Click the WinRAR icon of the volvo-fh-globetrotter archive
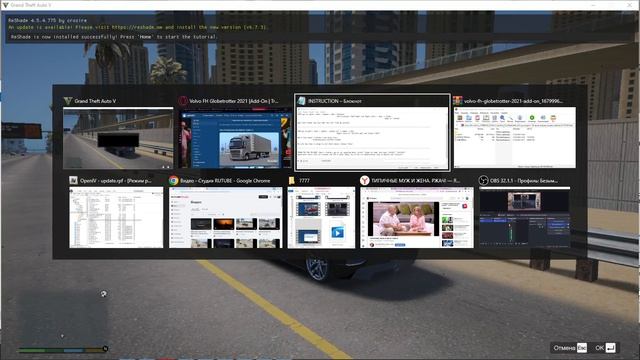 point(458,101)
